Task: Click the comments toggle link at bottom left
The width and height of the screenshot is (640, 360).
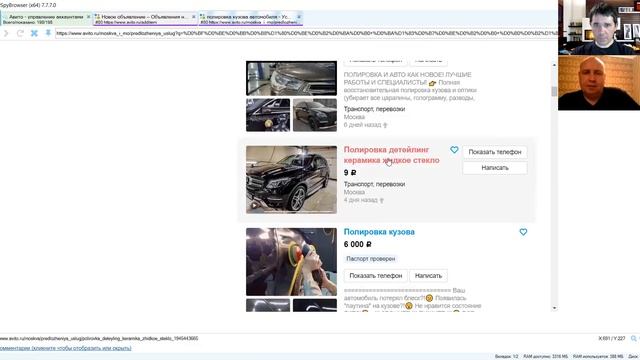Action: 66,348
